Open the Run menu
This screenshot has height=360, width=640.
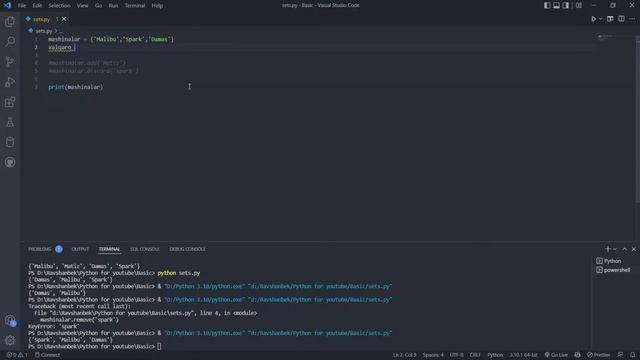pos(113,6)
